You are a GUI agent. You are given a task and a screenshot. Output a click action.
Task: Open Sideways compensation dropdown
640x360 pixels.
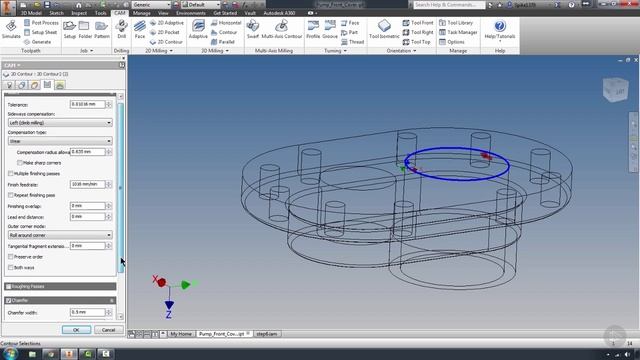[x=60, y=122]
